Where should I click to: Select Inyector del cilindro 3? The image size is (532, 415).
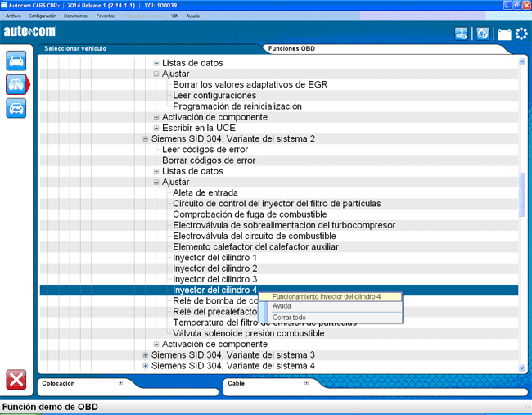[x=214, y=279]
